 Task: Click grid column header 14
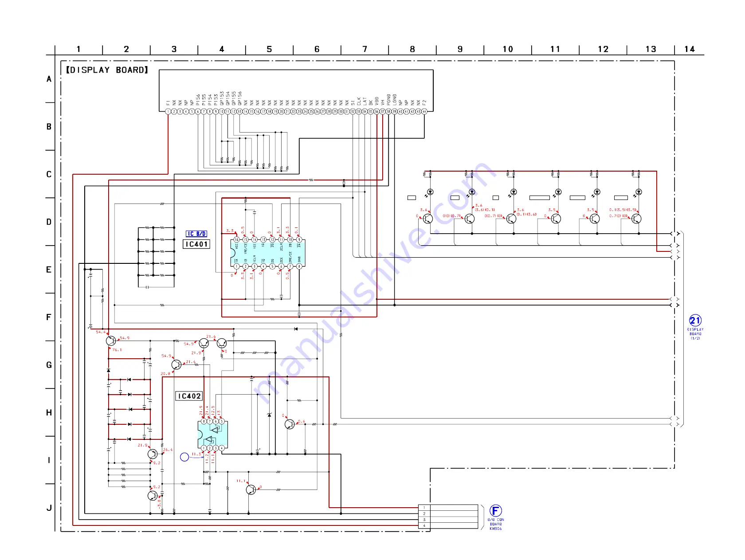690,49
